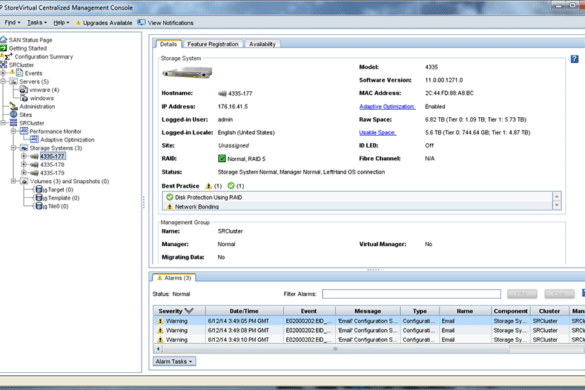
Task: Click the Best Practice green check icon
Action: pyautogui.click(x=231, y=185)
